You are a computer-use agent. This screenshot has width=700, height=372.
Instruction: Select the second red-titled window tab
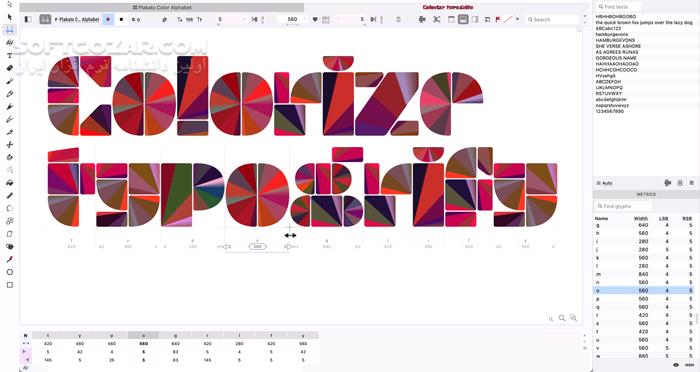pyautogui.click(x=448, y=7)
